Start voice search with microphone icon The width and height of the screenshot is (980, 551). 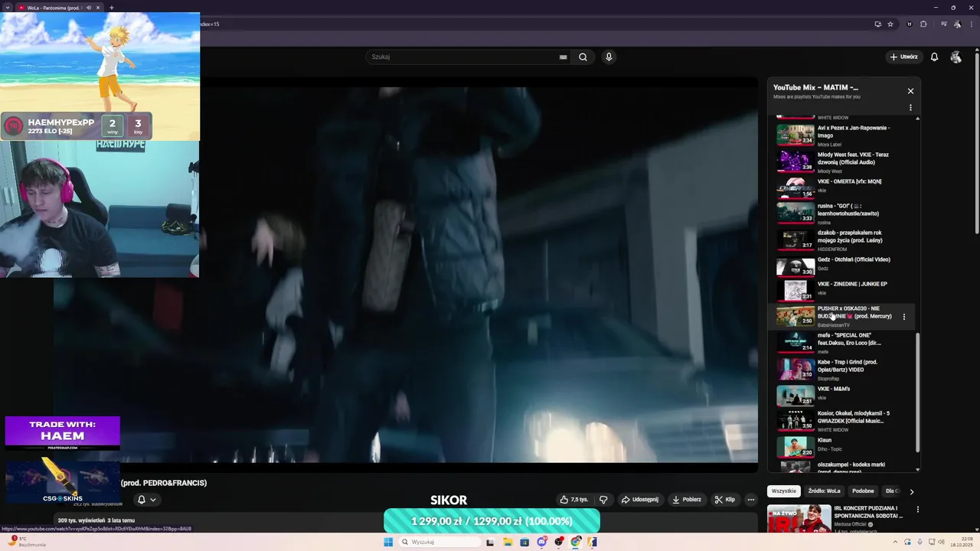coord(609,57)
